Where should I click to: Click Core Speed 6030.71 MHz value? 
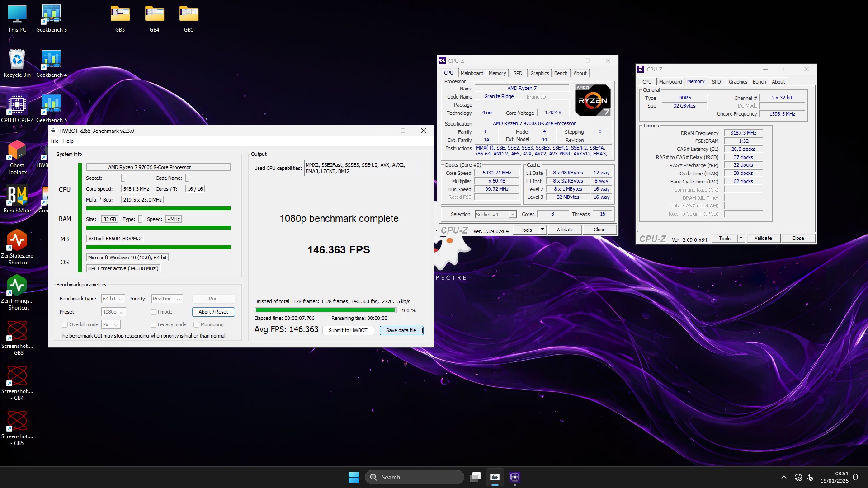coord(496,173)
